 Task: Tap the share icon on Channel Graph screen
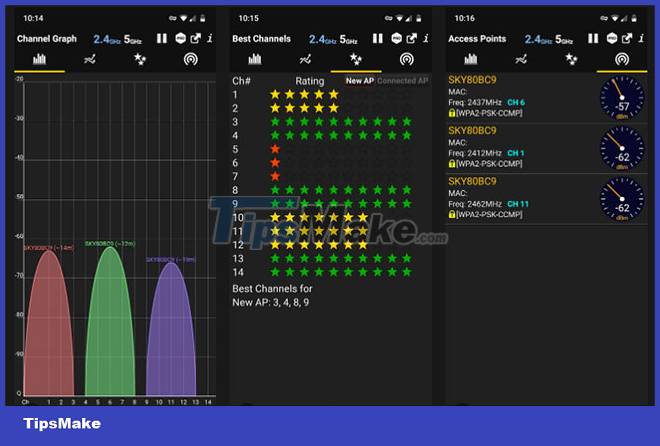[x=196, y=39]
